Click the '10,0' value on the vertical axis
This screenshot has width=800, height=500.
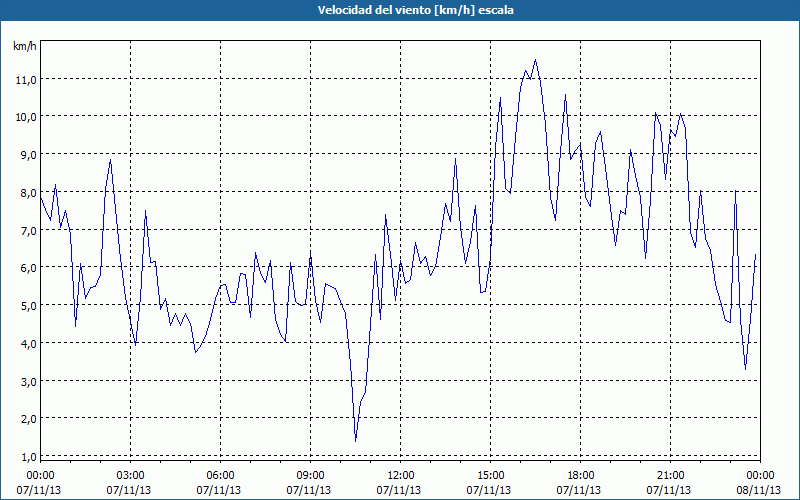point(27,117)
